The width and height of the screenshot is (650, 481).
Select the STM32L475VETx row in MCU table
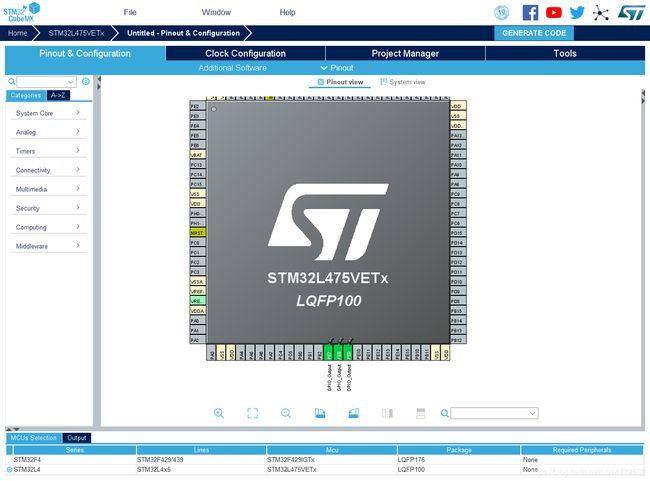[325, 469]
